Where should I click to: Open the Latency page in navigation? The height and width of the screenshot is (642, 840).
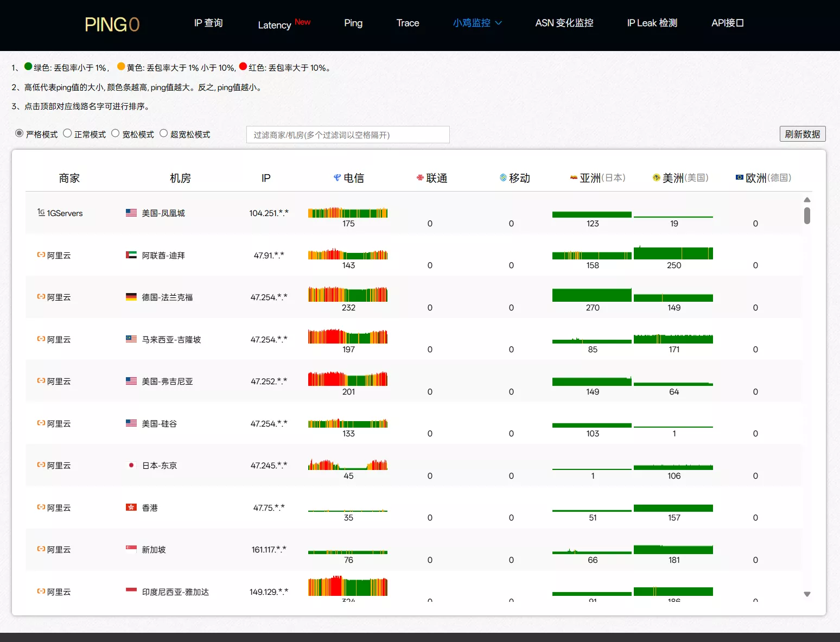(275, 25)
